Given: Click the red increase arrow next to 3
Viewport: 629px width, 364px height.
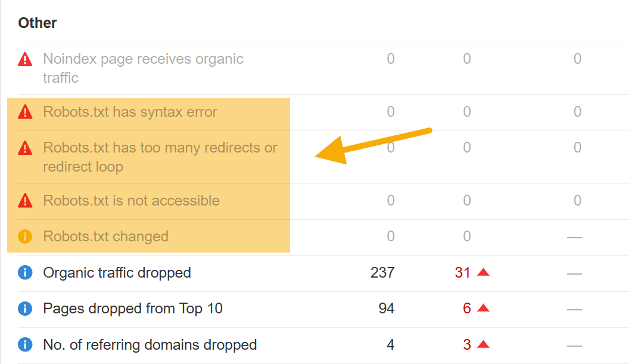Looking at the screenshot, I should tap(482, 344).
